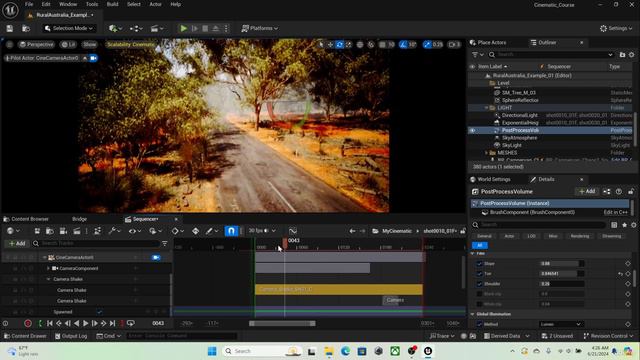
Task: Open the Sequencer wrench actions menu
Action: coord(114,231)
